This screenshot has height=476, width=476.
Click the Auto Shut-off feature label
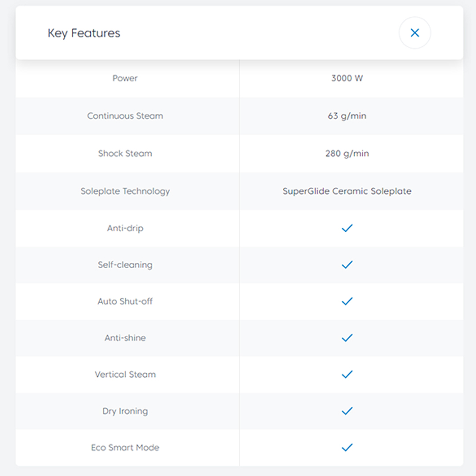coord(125,301)
